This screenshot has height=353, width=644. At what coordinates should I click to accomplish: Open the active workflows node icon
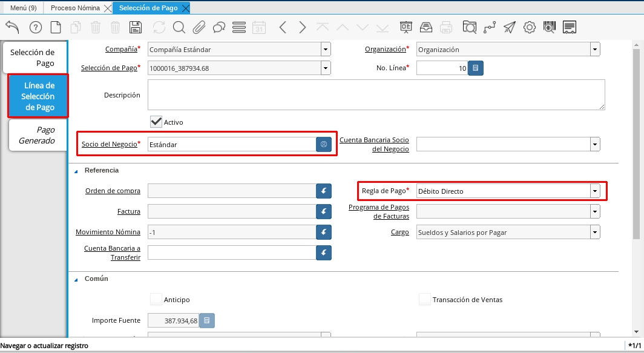(x=490, y=27)
